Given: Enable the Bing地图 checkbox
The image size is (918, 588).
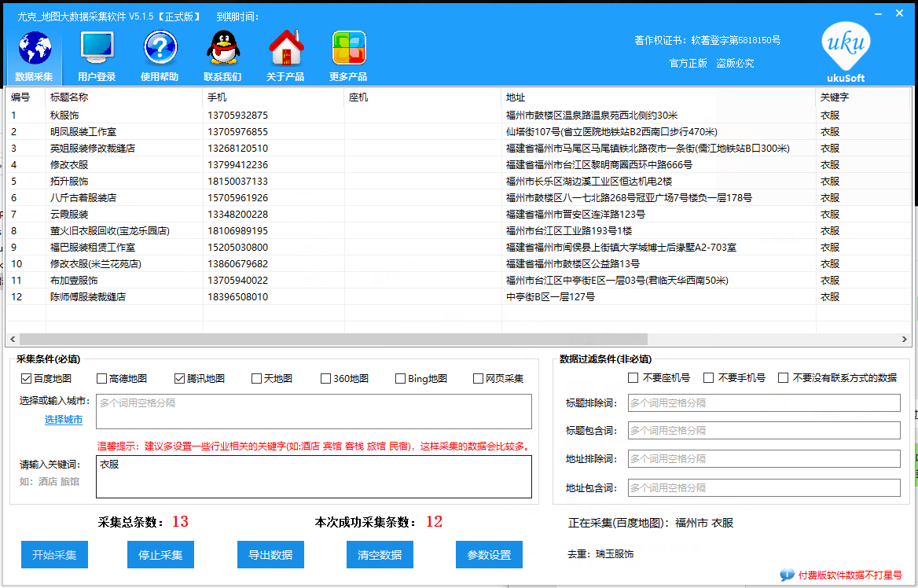Looking at the screenshot, I should click(x=400, y=379).
